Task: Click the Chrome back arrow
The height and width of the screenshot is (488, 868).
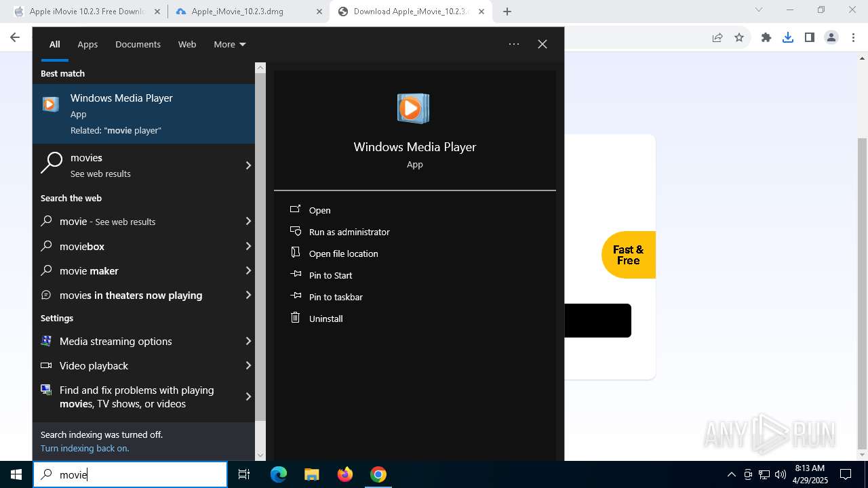Action: pos(15,38)
